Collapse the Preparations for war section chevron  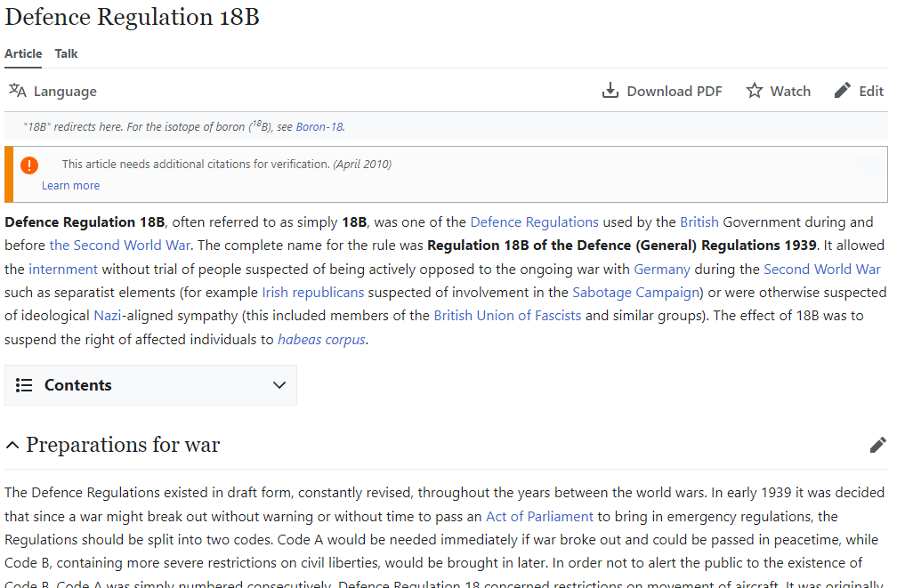(12, 445)
